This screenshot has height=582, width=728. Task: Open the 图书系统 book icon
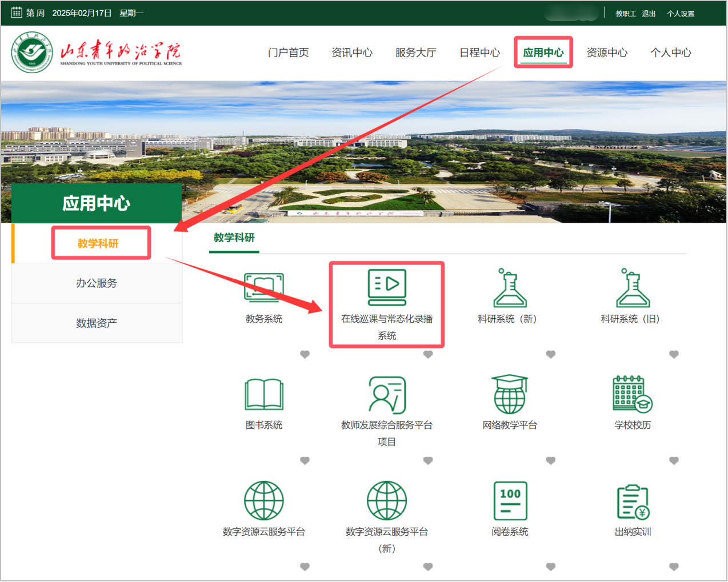point(263,394)
